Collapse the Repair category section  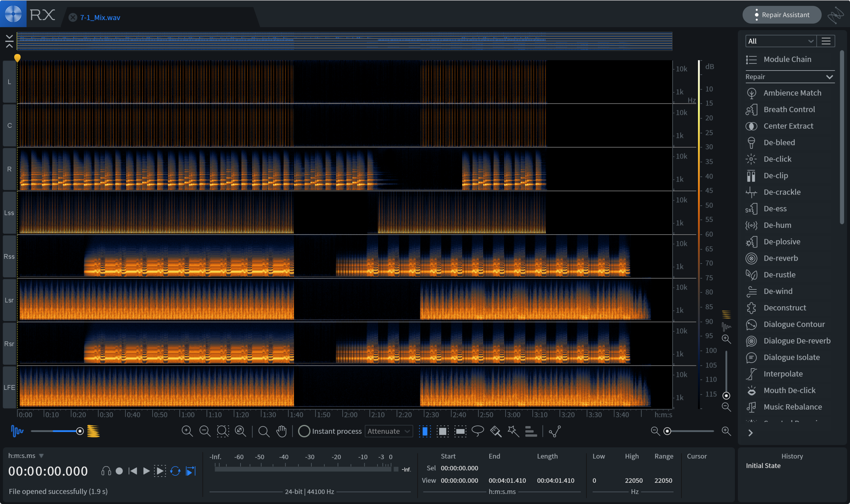(829, 77)
